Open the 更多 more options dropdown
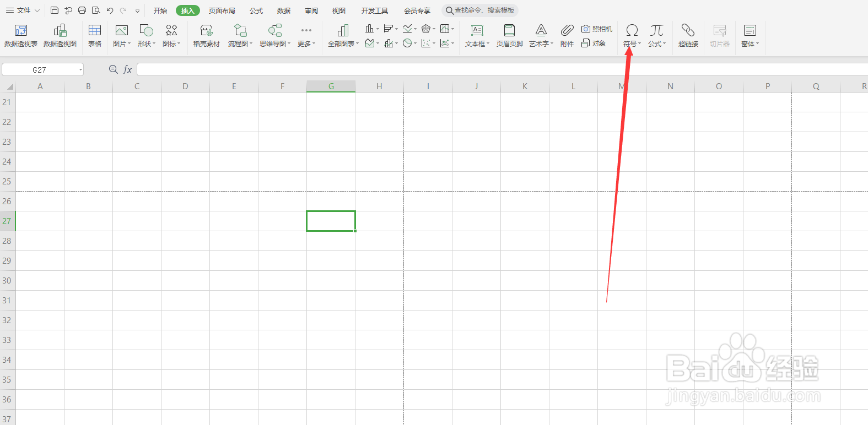The height and width of the screenshot is (425, 868). tap(306, 36)
